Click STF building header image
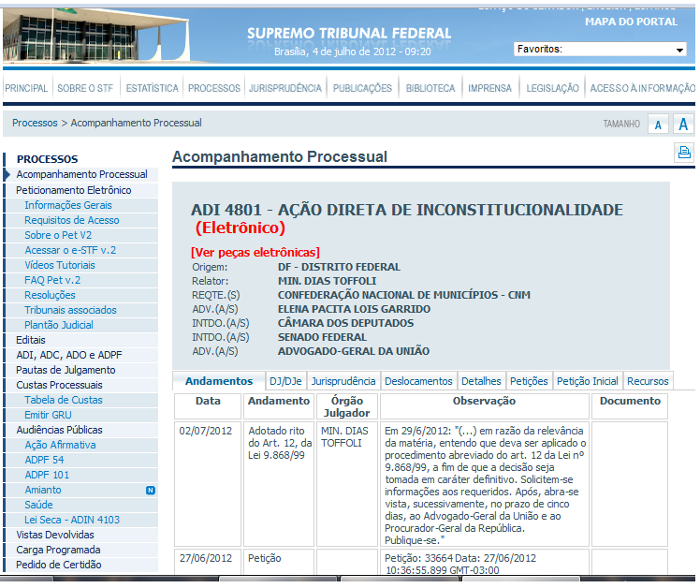The image size is (700, 588). (x=96, y=35)
